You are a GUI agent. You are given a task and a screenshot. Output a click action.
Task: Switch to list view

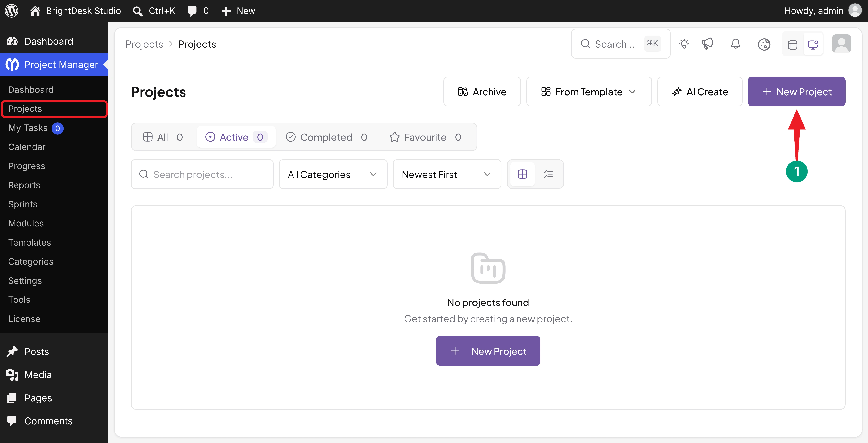click(x=548, y=174)
